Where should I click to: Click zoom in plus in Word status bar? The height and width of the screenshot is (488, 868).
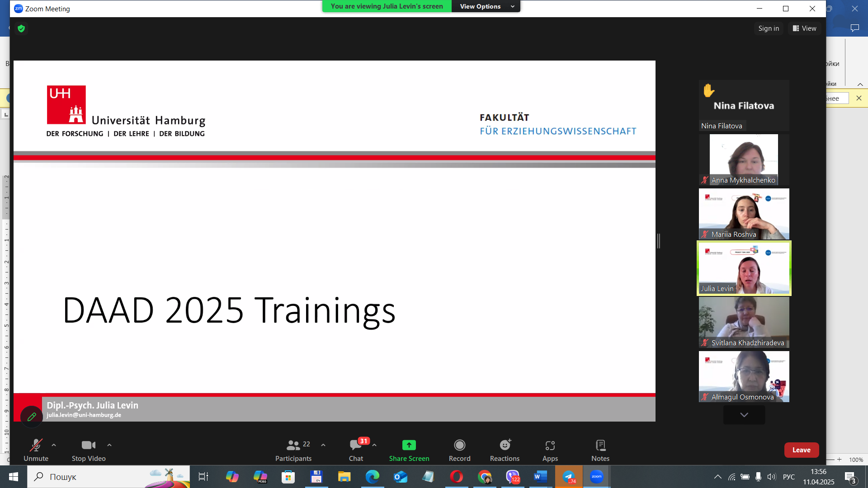(840, 460)
